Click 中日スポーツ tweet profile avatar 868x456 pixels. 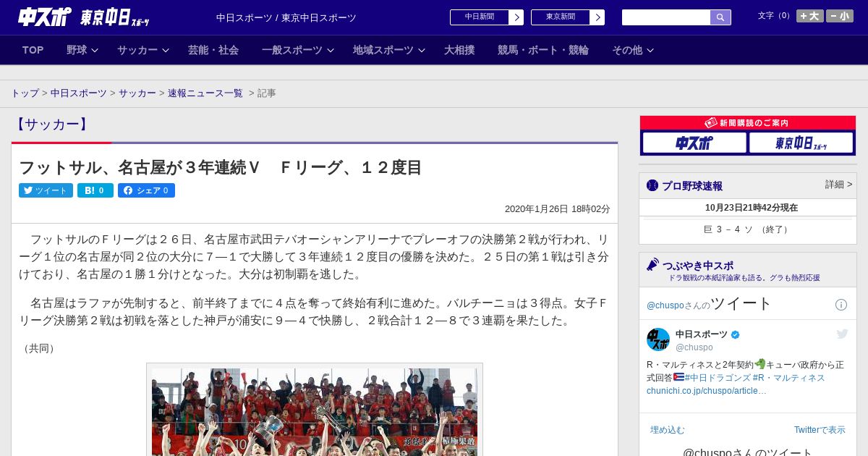click(658, 339)
